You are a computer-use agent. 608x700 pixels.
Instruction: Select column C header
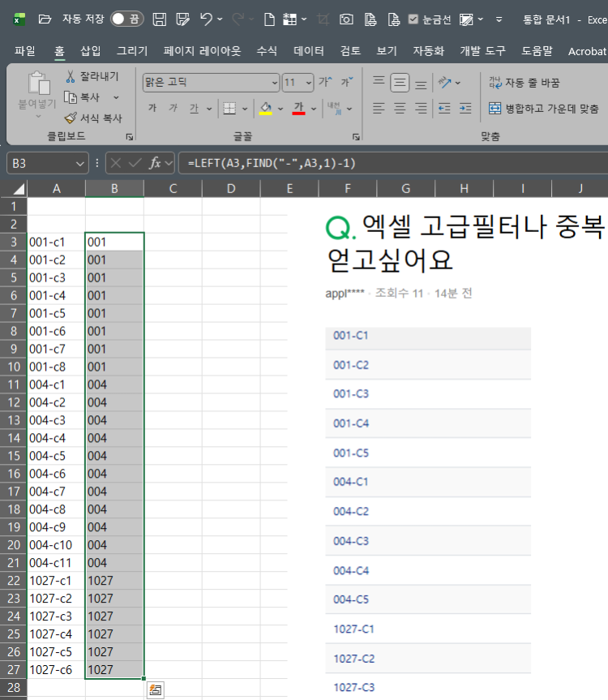(x=173, y=189)
